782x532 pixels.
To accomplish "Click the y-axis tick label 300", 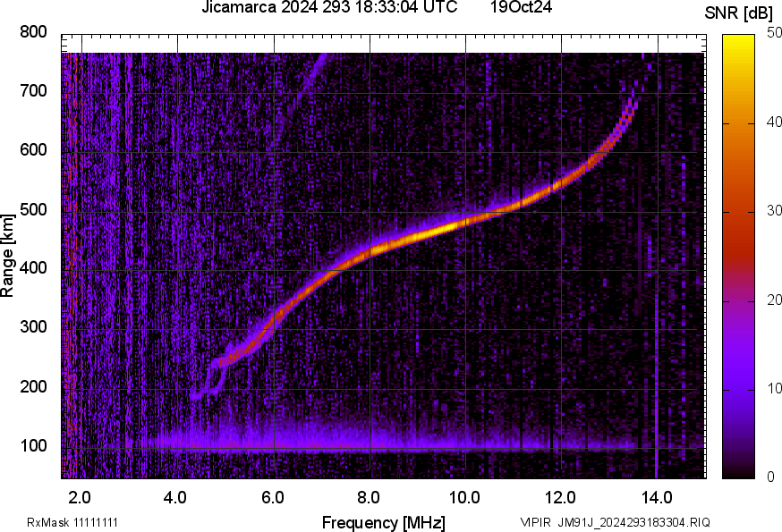I will tap(33, 327).
